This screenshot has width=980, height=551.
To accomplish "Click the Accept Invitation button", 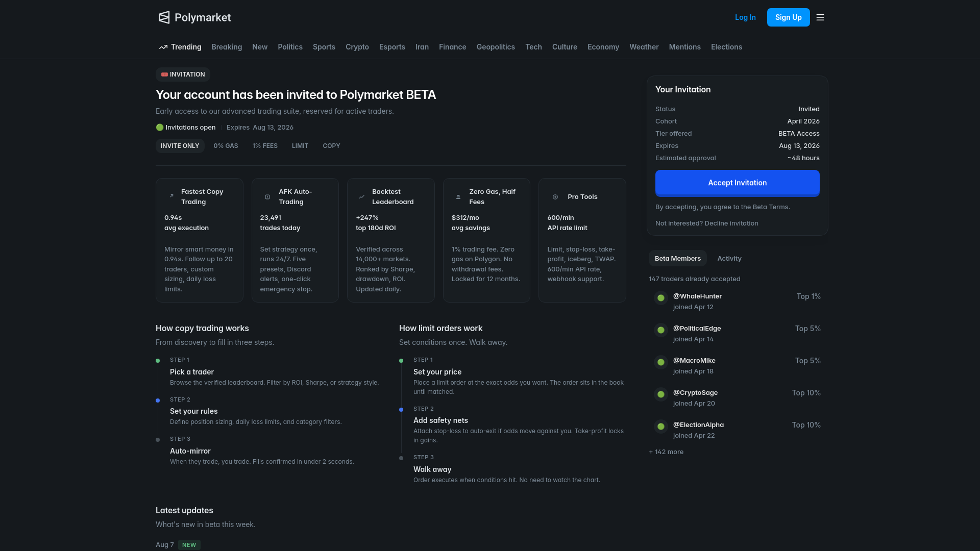I will pos(737,183).
